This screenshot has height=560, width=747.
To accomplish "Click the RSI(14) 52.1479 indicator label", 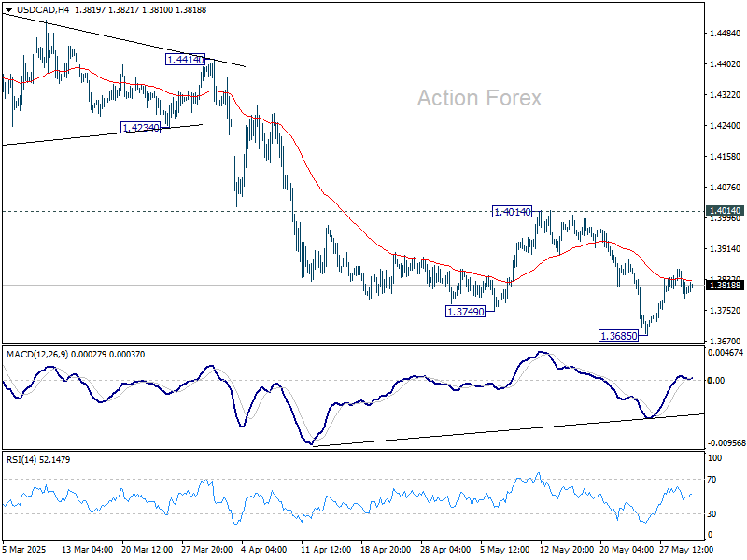I will tap(38, 460).
